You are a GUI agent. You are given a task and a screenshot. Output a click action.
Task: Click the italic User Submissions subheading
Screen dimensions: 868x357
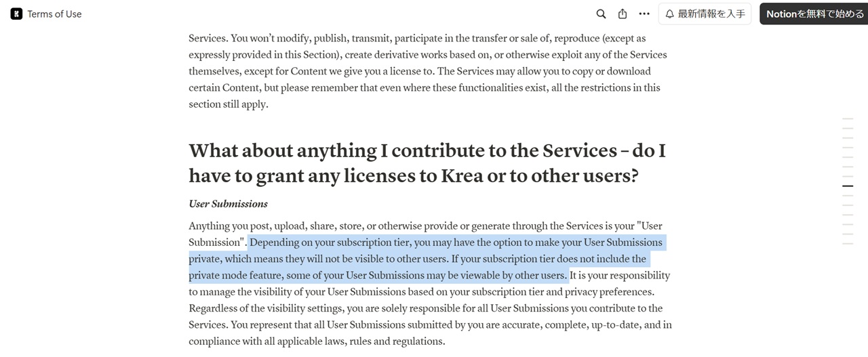(228, 204)
